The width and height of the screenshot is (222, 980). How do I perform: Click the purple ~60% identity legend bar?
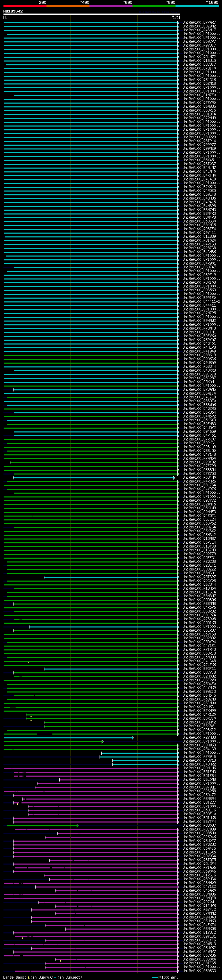[111, 6]
